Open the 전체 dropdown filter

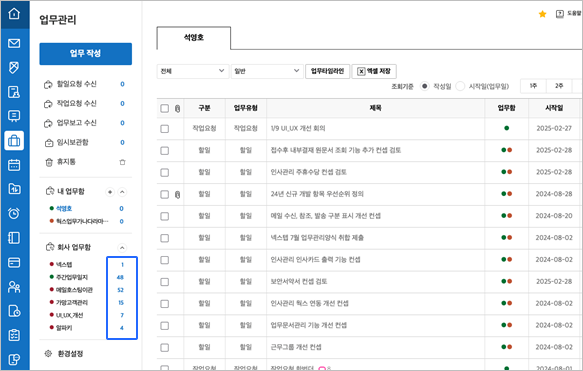(193, 71)
